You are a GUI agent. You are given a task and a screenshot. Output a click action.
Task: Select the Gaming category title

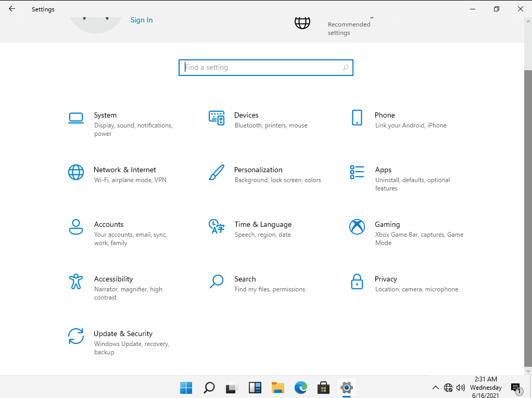pyautogui.click(x=387, y=224)
